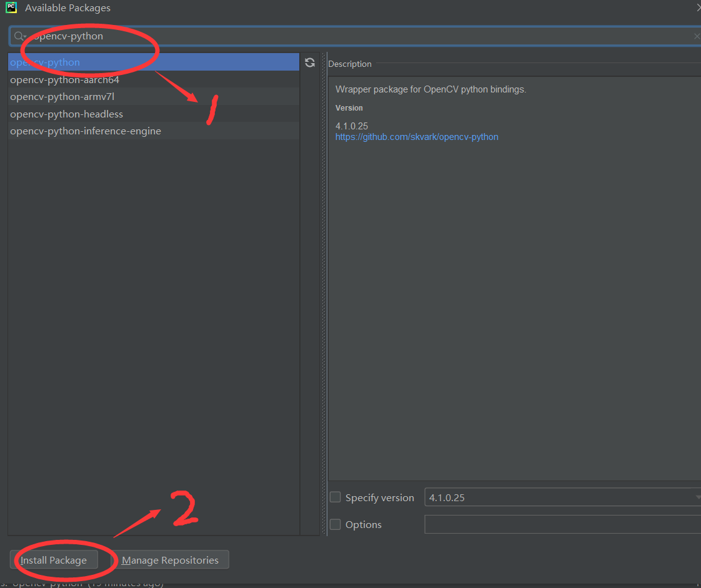Close the Available Packages dialog
The width and height of the screenshot is (701, 588).
tap(698, 7)
